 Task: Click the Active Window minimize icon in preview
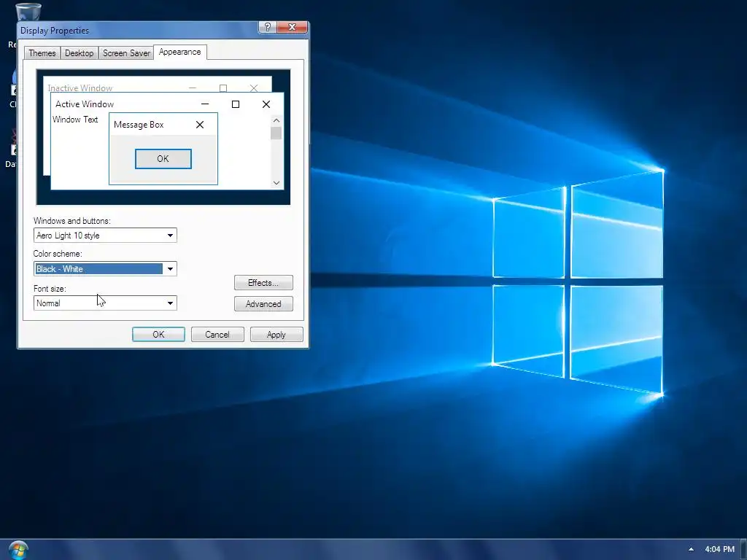(205, 104)
